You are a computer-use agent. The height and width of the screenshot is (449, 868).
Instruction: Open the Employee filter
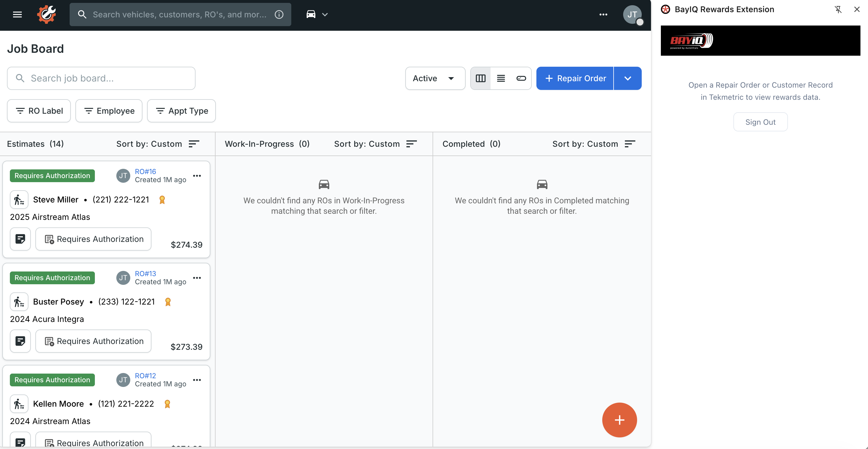[x=109, y=111]
